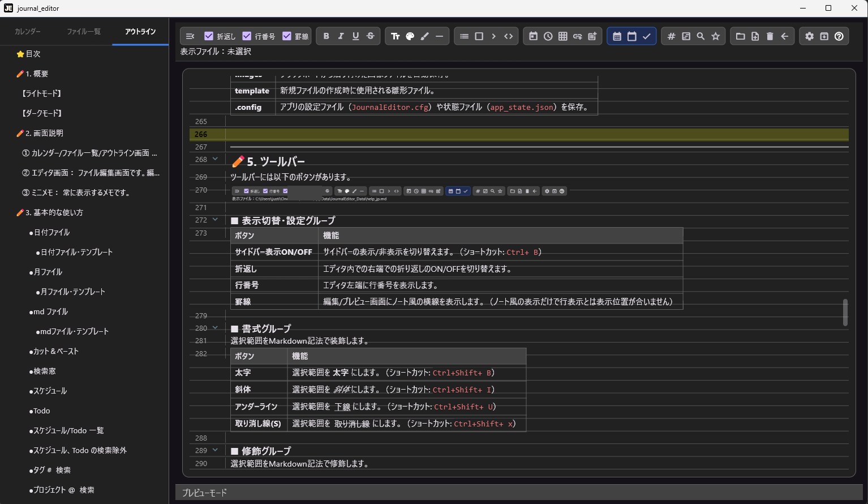
Task: Collapse the 表示切替・設定グループ section at line 272
Action: (215, 220)
